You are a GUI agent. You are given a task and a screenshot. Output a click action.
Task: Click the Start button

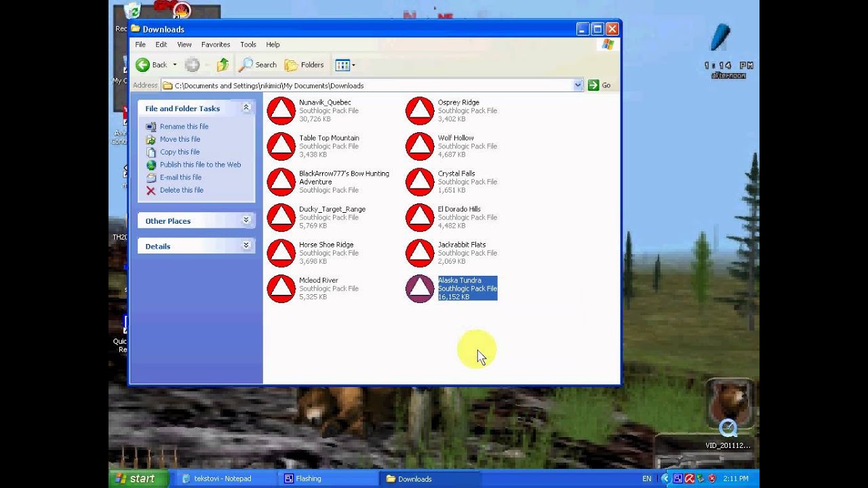[138, 479]
